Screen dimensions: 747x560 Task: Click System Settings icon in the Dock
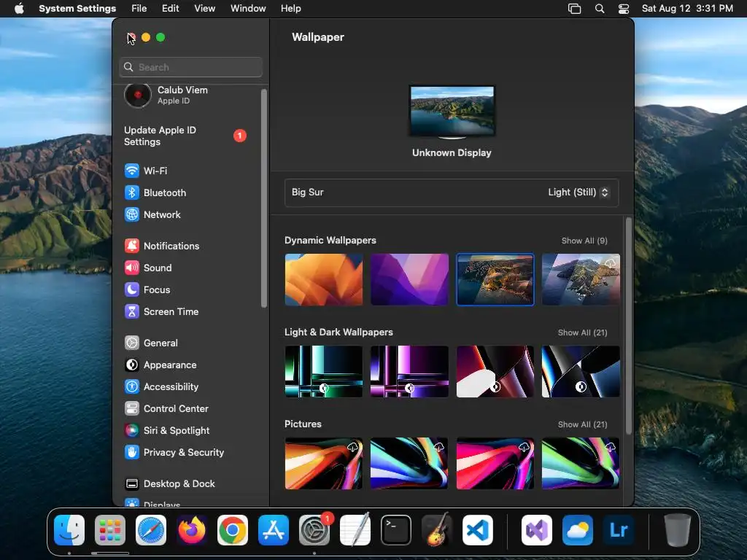coord(314,530)
